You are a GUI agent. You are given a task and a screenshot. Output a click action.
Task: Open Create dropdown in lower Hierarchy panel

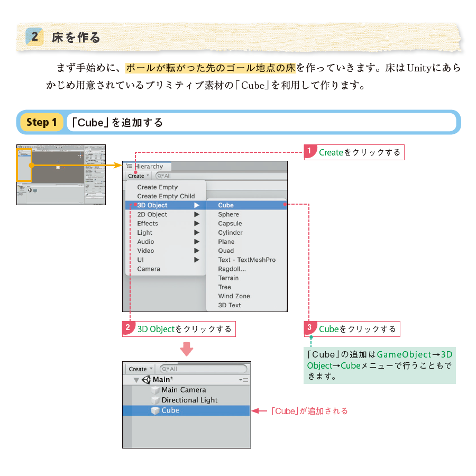pos(140,369)
